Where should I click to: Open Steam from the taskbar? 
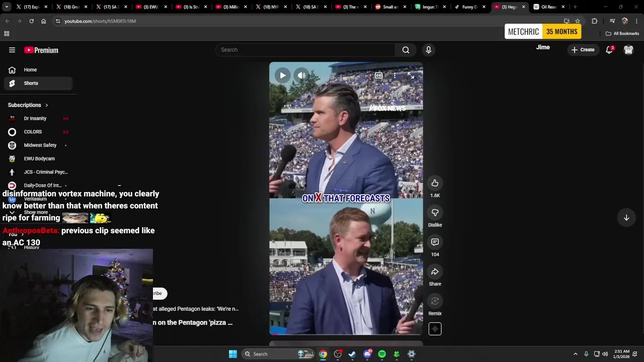352,354
